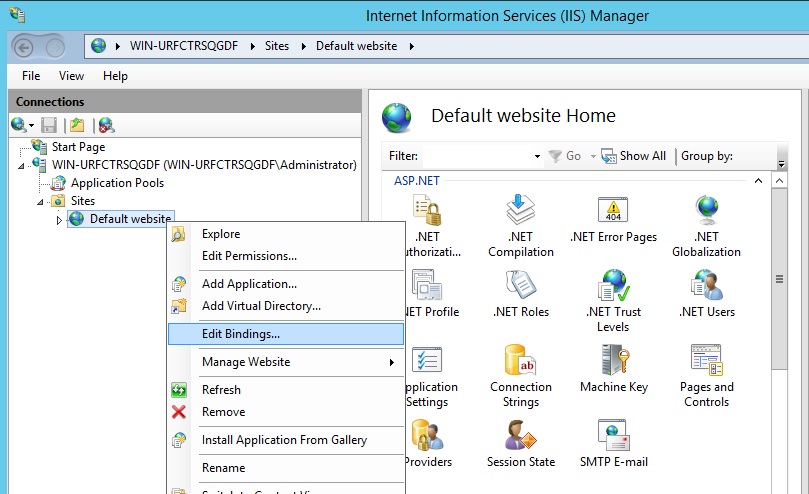This screenshot has width=809, height=494.
Task: Open the .NET Trust Levels icon
Action: point(613,288)
